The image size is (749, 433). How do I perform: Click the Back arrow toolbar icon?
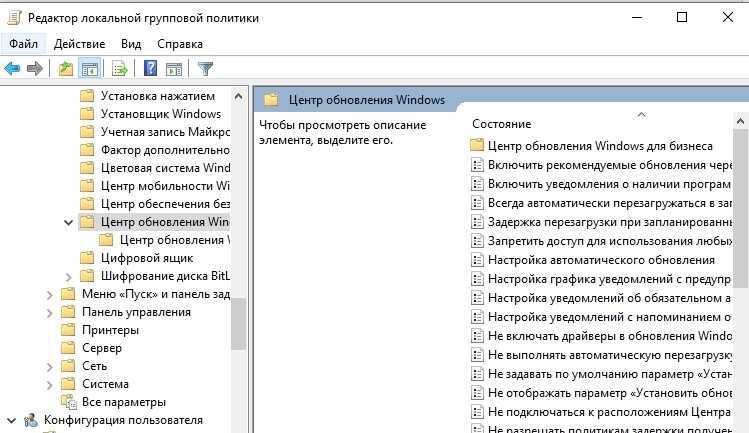point(12,69)
